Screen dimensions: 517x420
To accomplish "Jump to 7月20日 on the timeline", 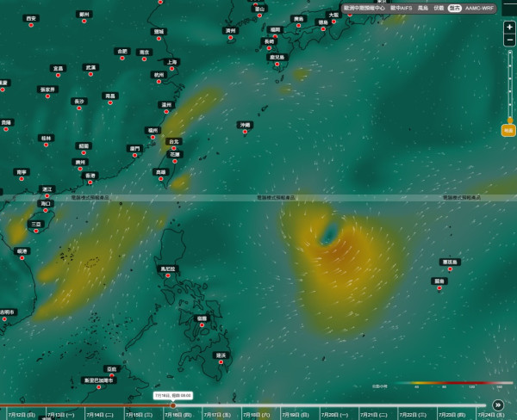I will coord(334,415).
